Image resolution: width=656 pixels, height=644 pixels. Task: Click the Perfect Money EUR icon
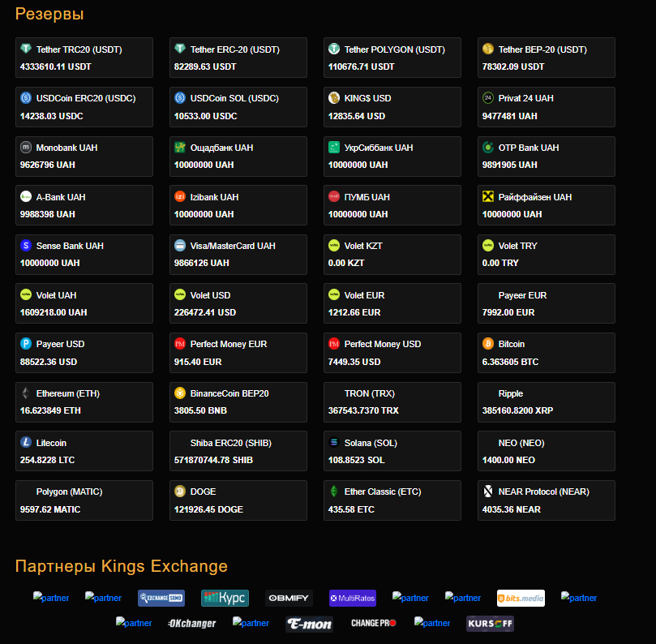180,344
